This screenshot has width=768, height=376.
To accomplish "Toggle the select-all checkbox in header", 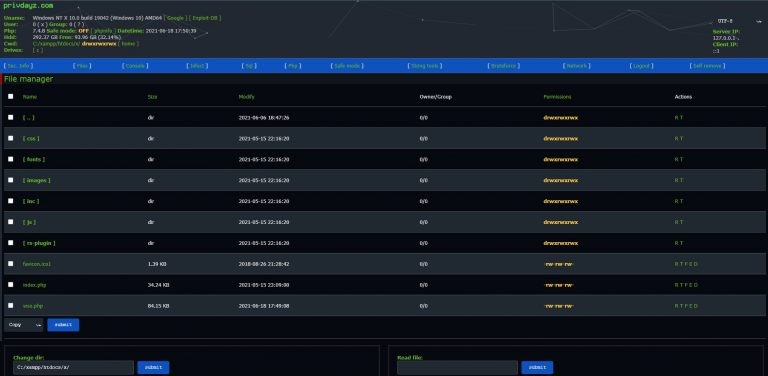I will pos(11,96).
